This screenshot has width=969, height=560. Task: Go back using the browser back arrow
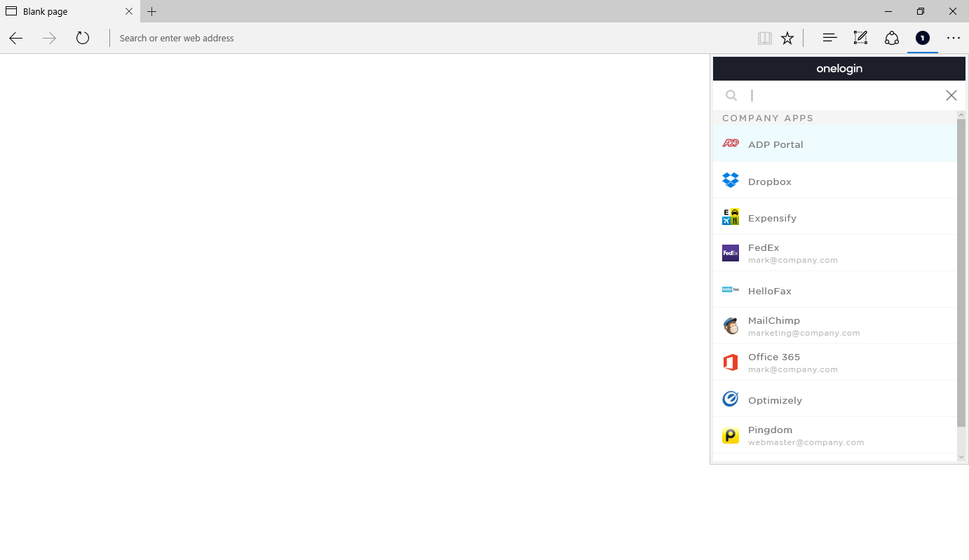[16, 38]
